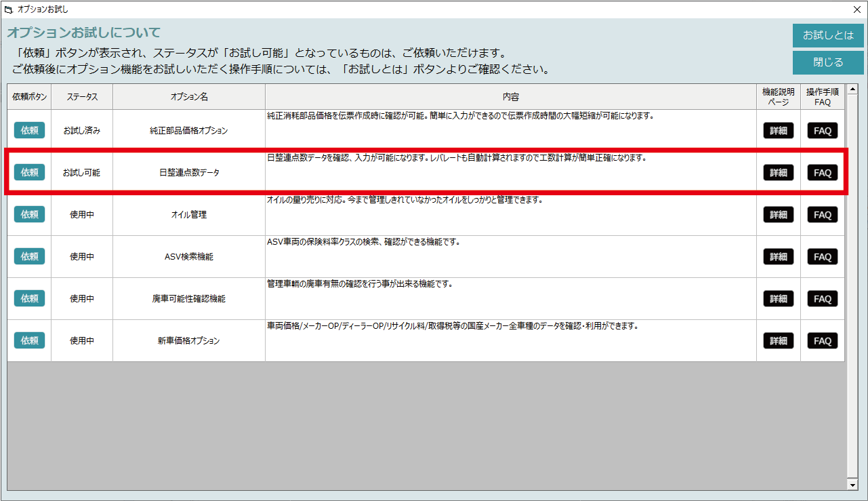
Task: Open FAQ for ASV検索機能
Action: [823, 257]
